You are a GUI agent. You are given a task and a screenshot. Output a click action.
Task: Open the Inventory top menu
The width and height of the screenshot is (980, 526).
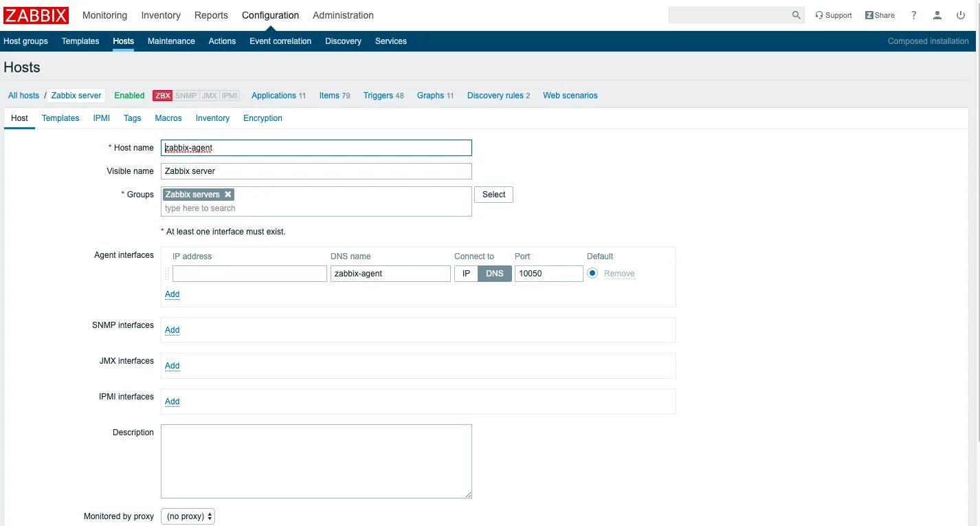pyautogui.click(x=161, y=15)
